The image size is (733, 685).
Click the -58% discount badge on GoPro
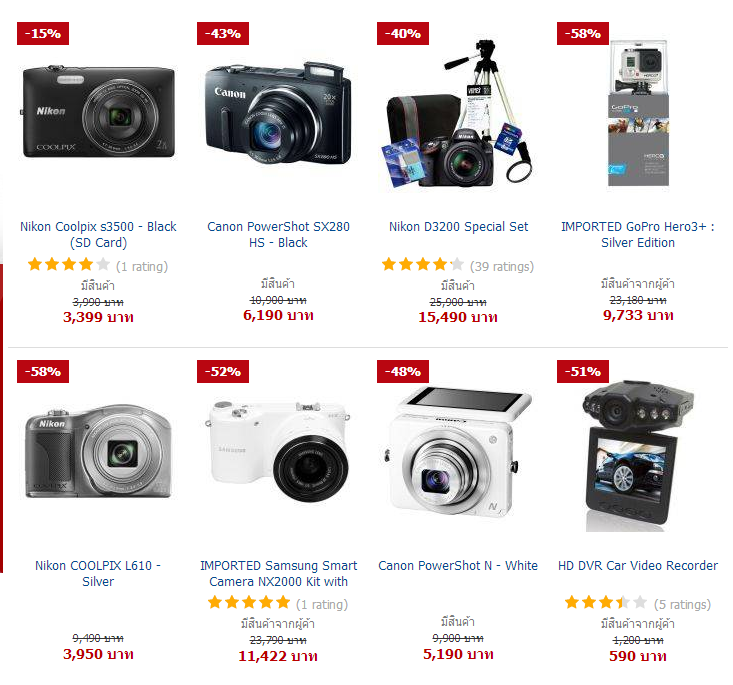(x=583, y=34)
